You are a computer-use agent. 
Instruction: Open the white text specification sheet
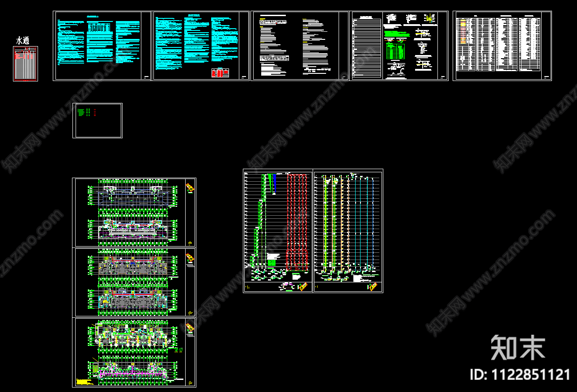coord(300,46)
